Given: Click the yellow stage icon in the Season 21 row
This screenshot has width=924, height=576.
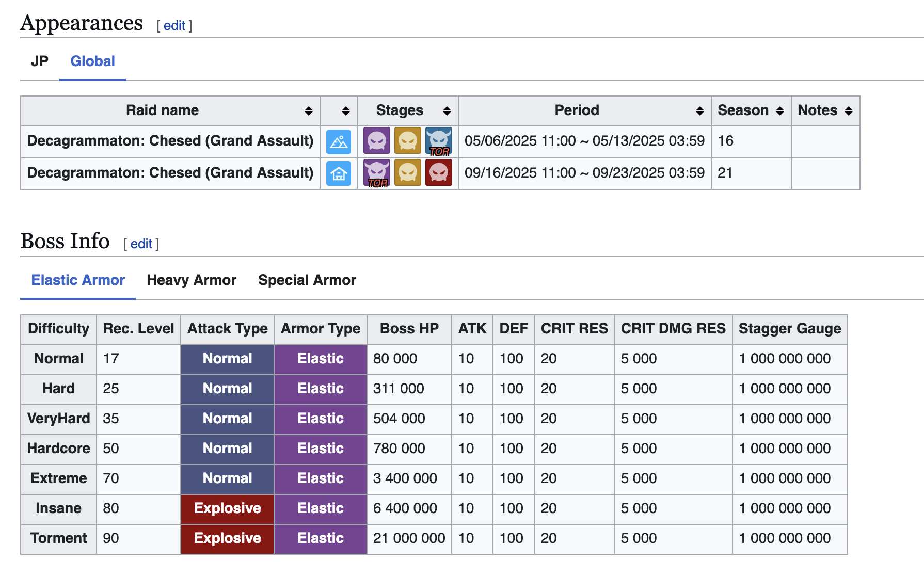Looking at the screenshot, I should (408, 172).
